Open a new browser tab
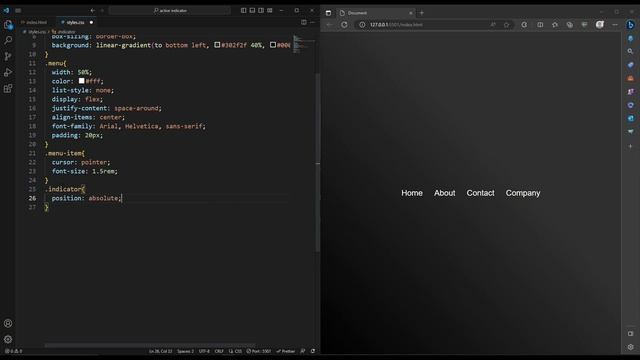Image resolution: width=640 pixels, height=360 pixels. (x=422, y=13)
